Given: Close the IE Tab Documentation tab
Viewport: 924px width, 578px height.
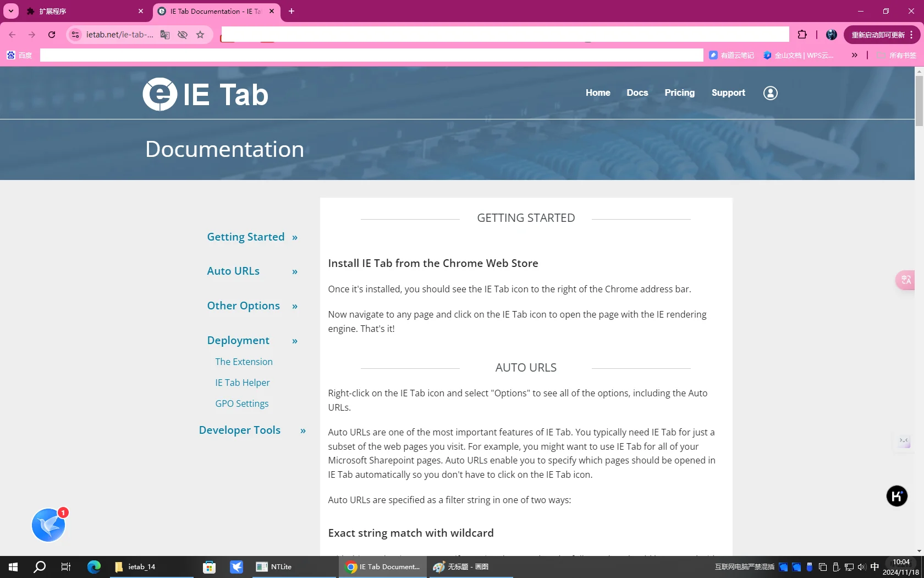Looking at the screenshot, I should pos(272,11).
